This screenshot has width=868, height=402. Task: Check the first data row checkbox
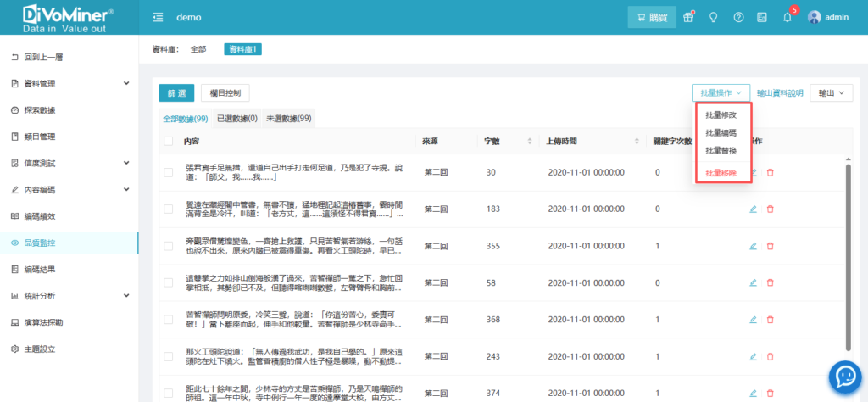pyautogui.click(x=169, y=172)
